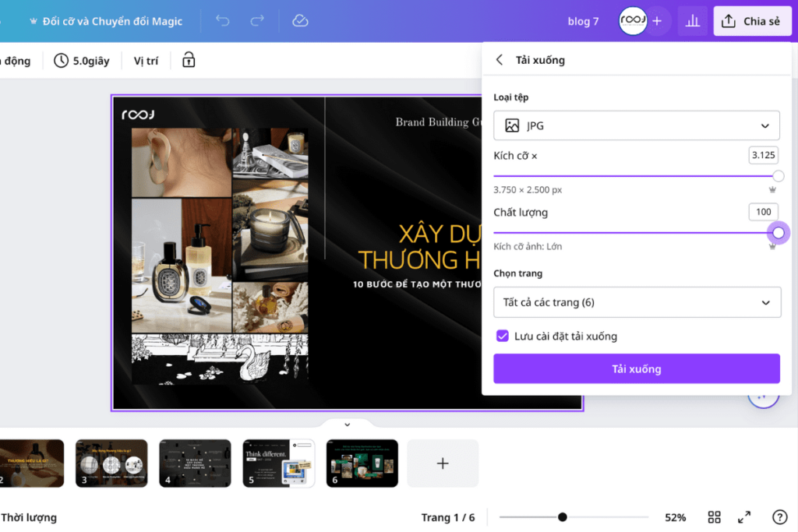798x532 pixels.
Task: Click the lock icon in toolbar
Action: (x=189, y=60)
